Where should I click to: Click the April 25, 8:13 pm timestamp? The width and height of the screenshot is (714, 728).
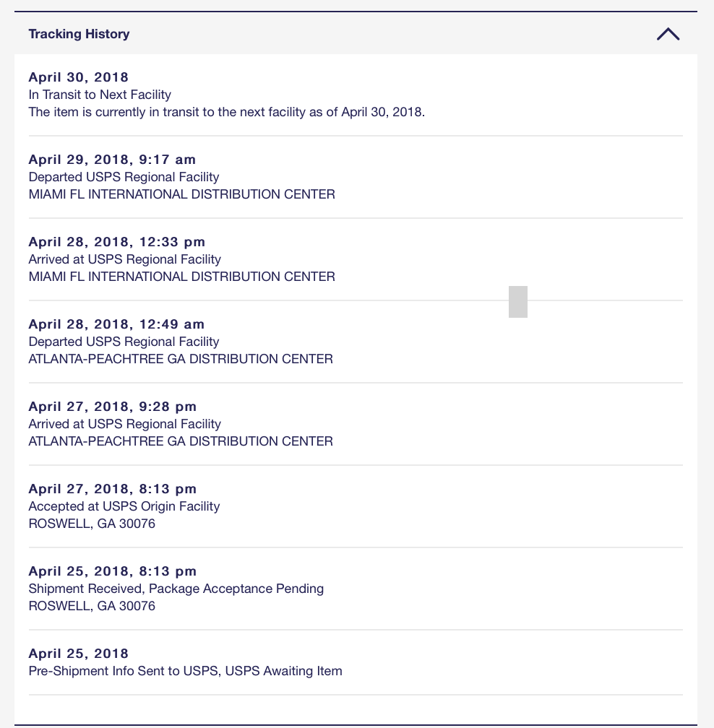(112, 571)
